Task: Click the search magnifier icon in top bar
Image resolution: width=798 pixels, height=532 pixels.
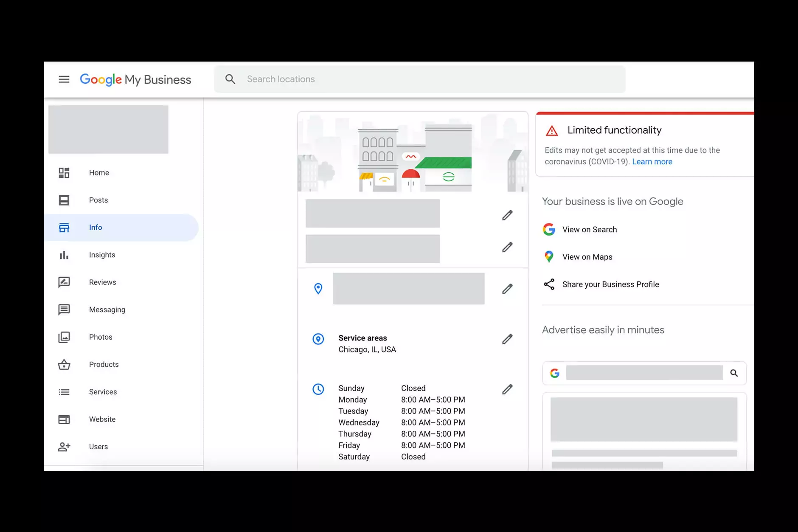Action: 230,79
